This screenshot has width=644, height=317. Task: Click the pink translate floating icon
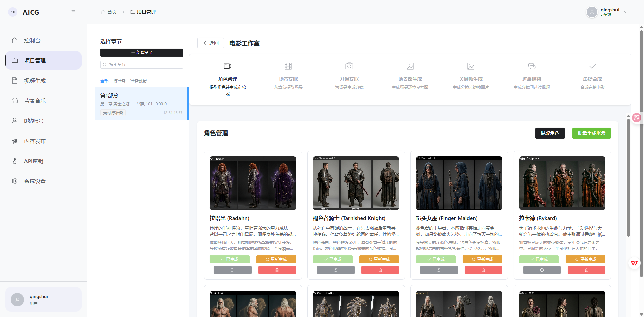(x=636, y=118)
